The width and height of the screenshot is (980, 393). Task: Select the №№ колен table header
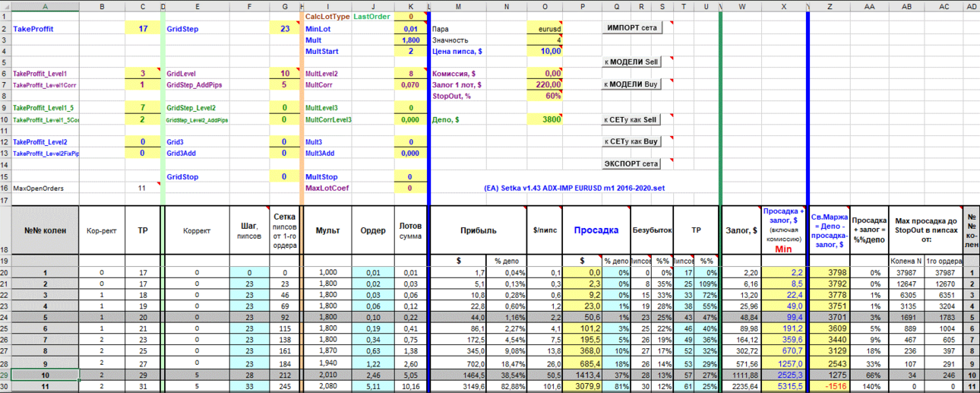(x=46, y=230)
